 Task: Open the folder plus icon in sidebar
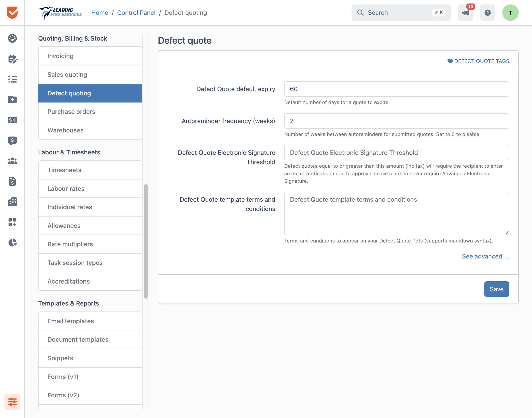(x=12, y=99)
